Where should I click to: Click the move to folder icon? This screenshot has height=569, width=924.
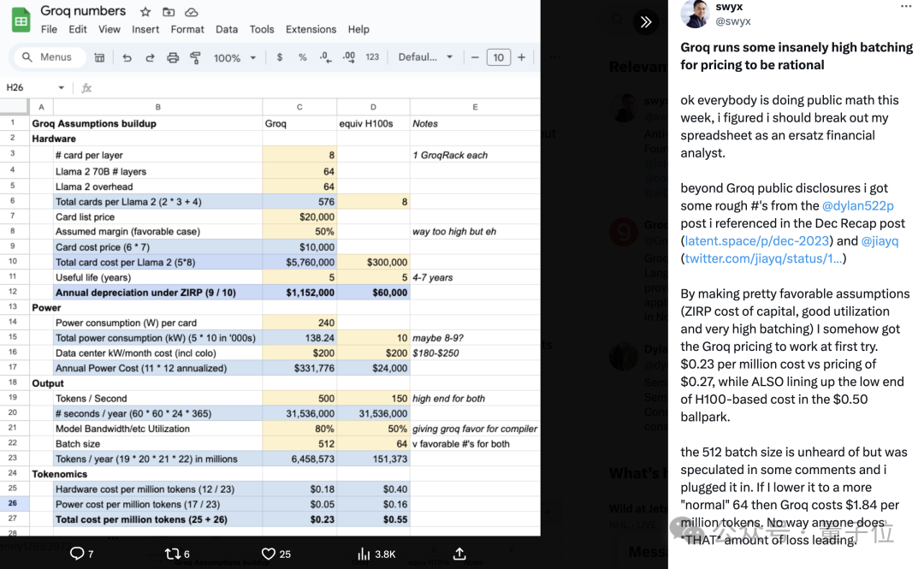tap(169, 12)
